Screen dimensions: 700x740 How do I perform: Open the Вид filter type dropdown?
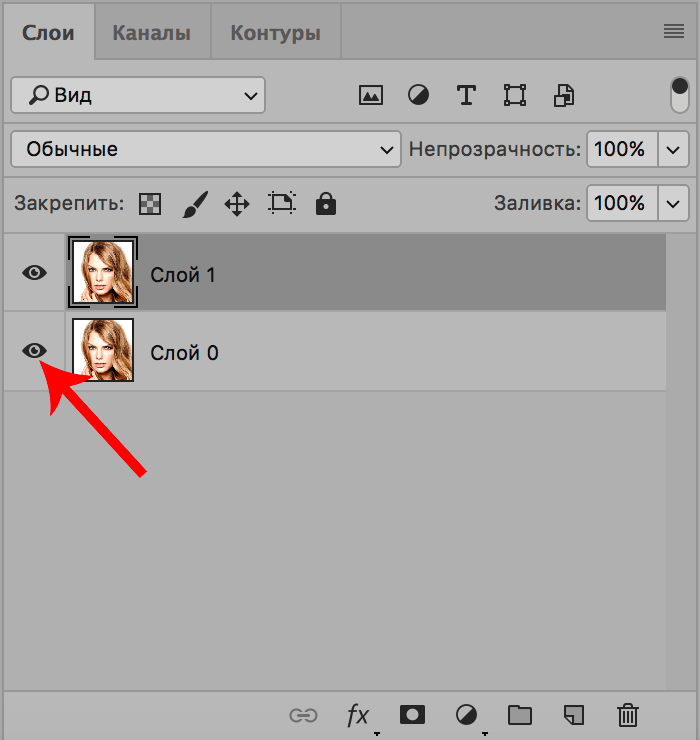pos(138,96)
